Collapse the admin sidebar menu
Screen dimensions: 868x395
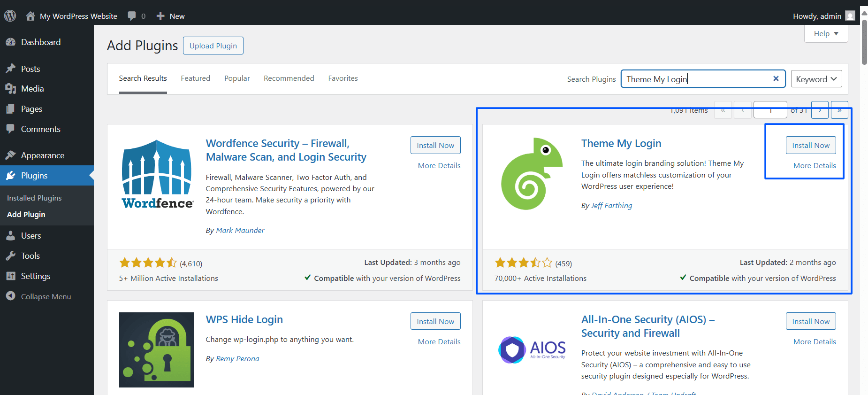pos(47,296)
